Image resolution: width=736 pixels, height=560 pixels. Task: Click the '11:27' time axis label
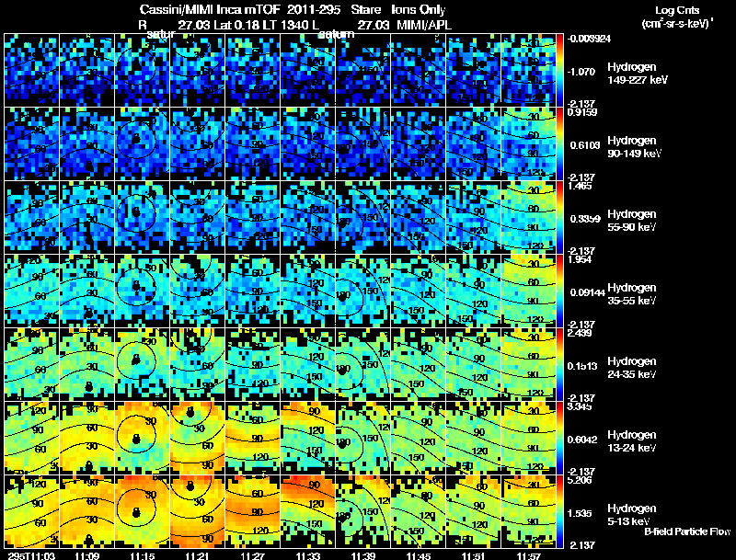(252, 555)
